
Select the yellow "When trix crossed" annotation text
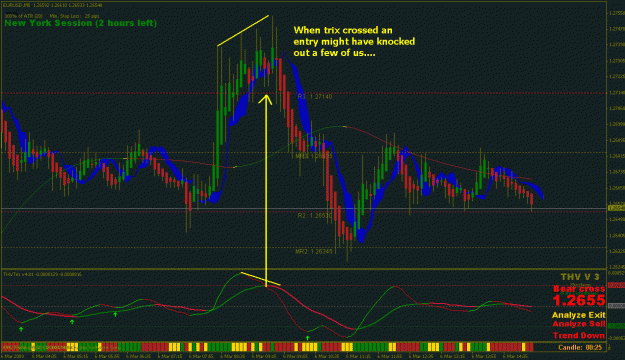[x=354, y=41]
